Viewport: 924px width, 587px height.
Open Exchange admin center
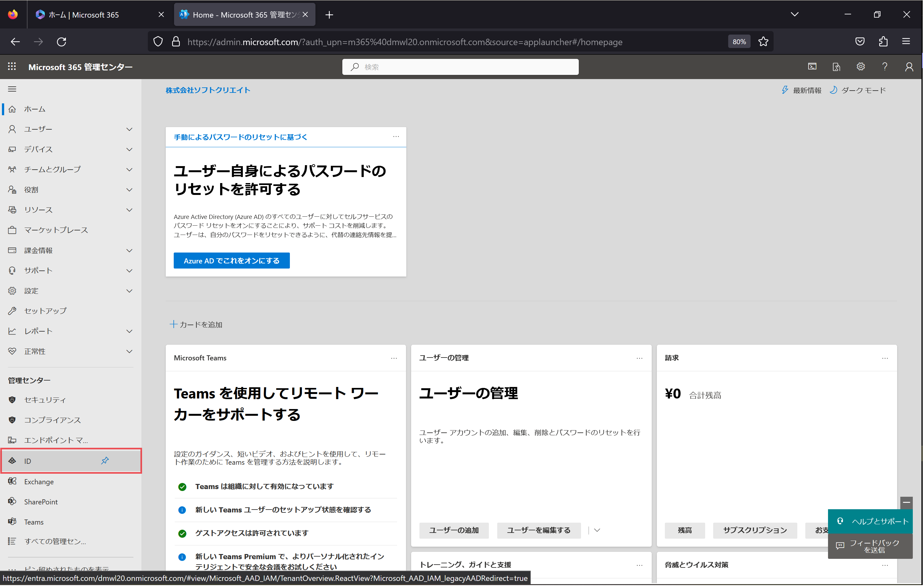pyautogui.click(x=71, y=482)
